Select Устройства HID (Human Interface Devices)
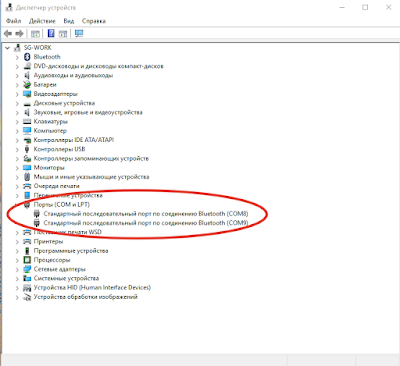 (x=92, y=288)
